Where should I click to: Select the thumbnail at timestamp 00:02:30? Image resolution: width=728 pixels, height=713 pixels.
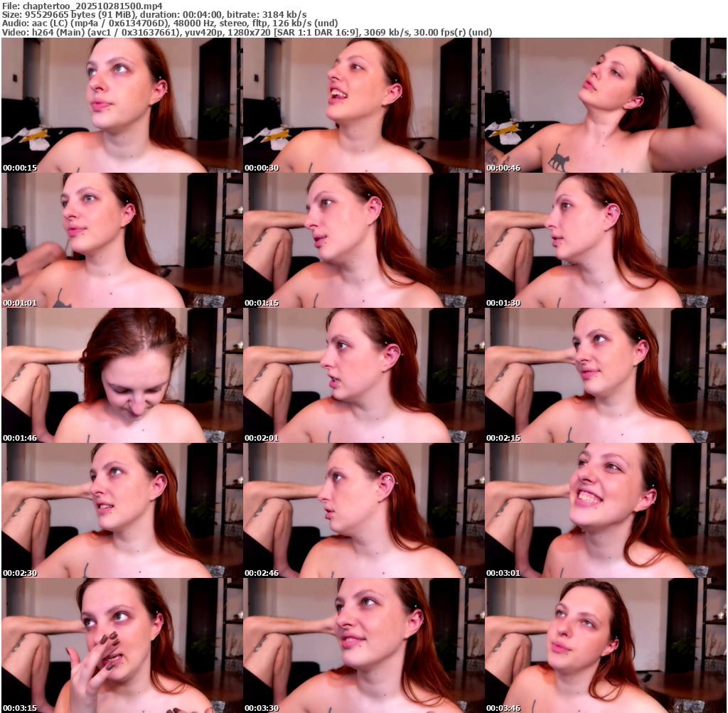pyautogui.click(x=122, y=510)
